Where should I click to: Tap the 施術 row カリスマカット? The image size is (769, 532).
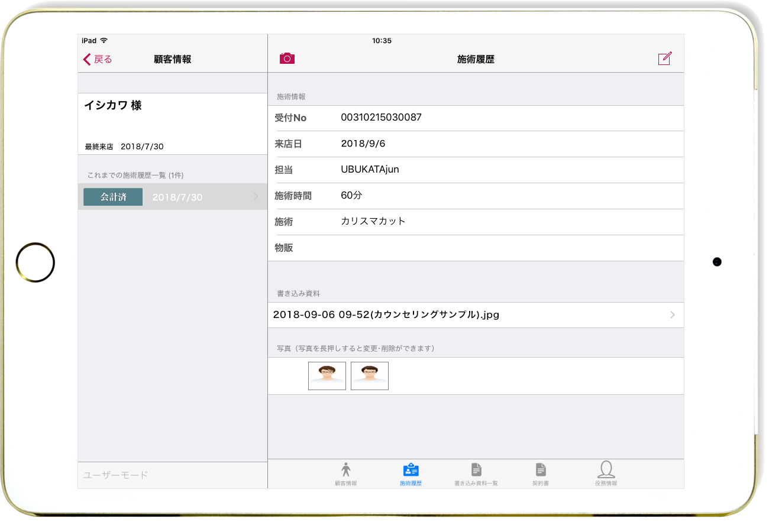373,222
